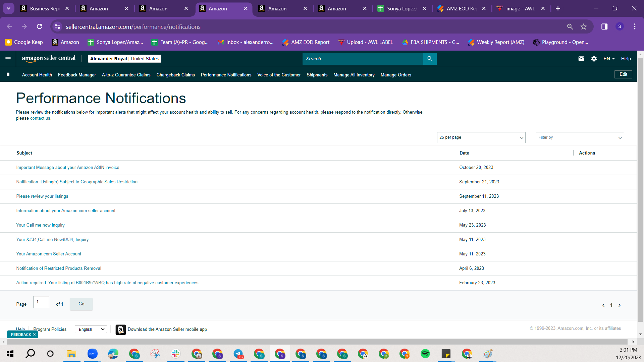Open B001B9ZWBQ negative customer experiences notification
The image size is (644, 362).
107,283
